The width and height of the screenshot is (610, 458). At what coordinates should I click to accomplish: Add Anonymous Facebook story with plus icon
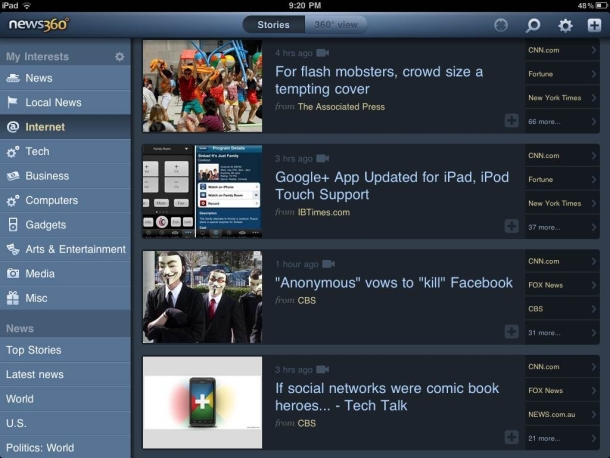click(x=511, y=332)
